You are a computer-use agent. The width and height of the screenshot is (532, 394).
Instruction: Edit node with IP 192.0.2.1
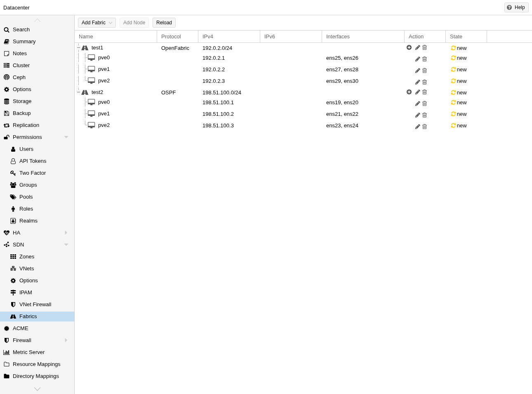pos(417,59)
